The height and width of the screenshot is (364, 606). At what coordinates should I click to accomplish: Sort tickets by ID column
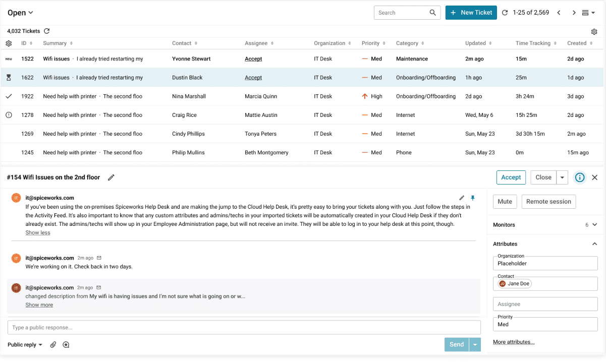click(27, 43)
